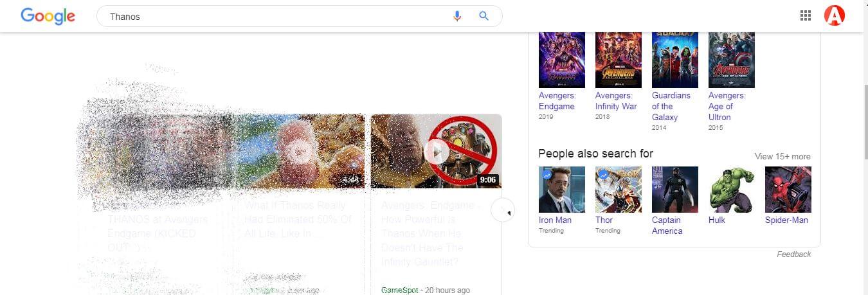Image resolution: width=868 pixels, height=295 pixels.
Task: Click the blue search magnifier icon
Action: coord(484,16)
